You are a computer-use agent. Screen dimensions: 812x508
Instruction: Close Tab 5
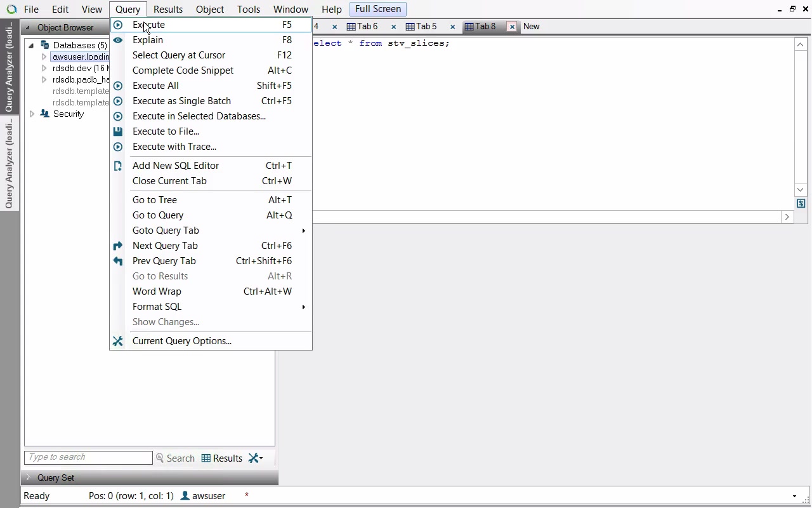click(452, 27)
